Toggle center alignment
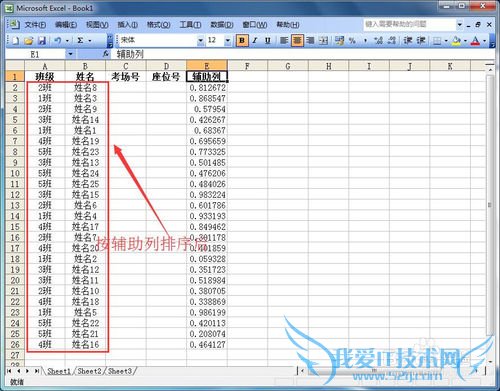 (297, 41)
